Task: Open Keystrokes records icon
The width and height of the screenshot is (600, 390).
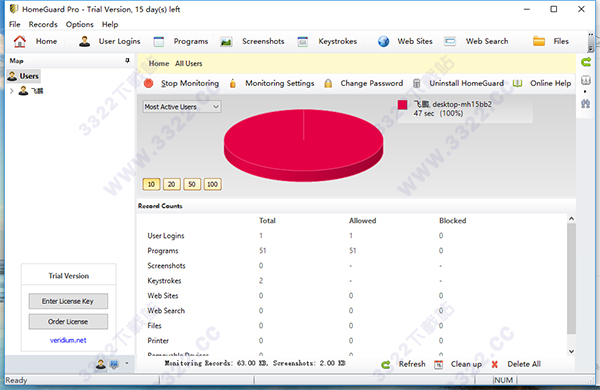Action: click(x=302, y=41)
